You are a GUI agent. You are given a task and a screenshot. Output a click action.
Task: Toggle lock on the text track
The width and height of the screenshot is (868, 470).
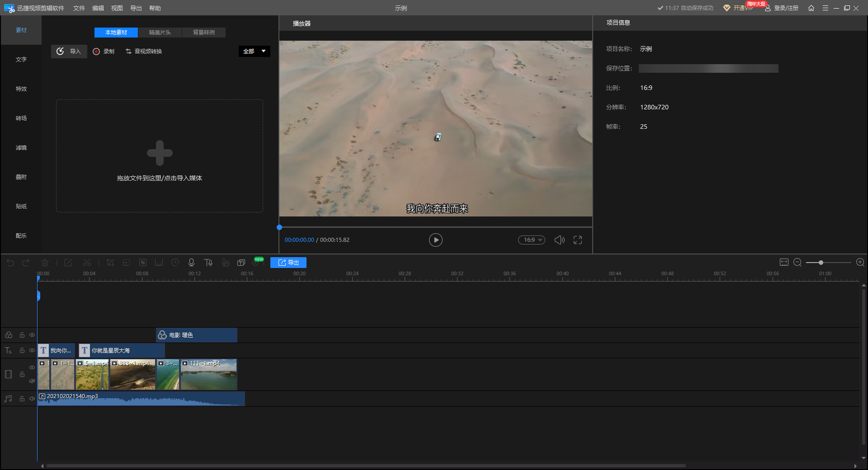(22, 350)
